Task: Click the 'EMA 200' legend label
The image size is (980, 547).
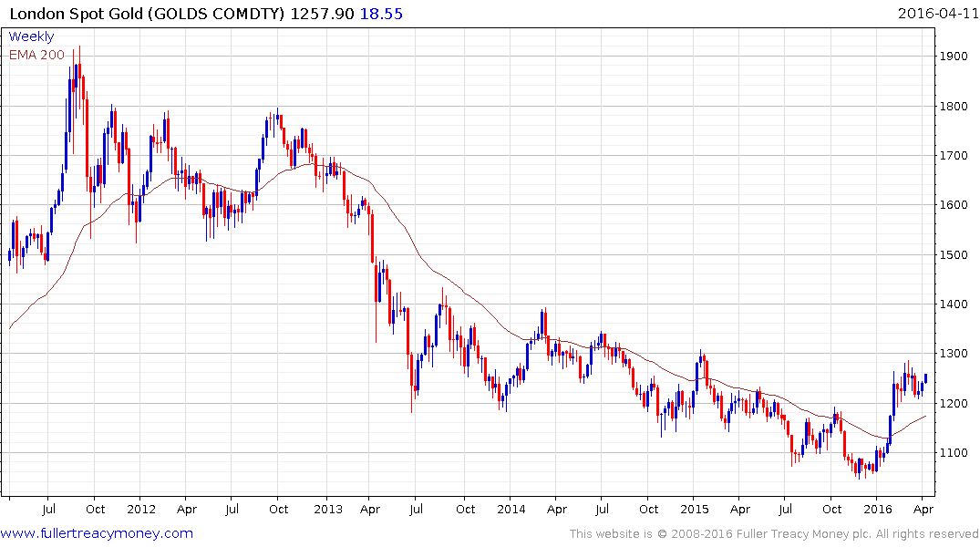Action: (36, 55)
